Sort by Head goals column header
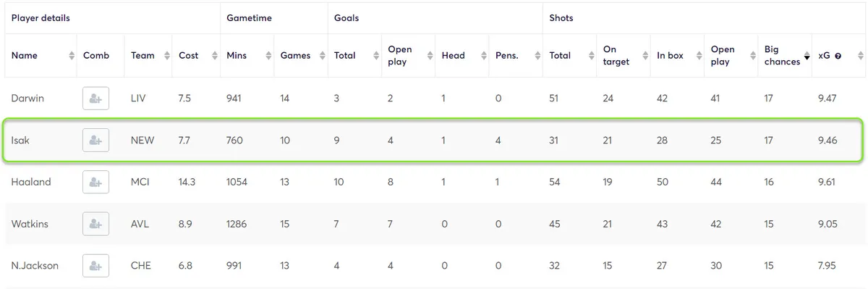The height and width of the screenshot is (289, 868). point(454,56)
